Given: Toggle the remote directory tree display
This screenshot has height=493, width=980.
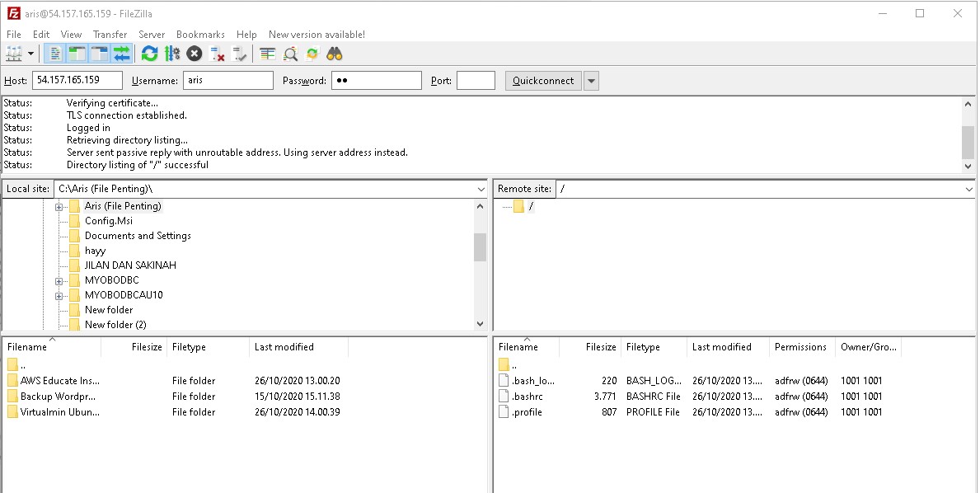Looking at the screenshot, I should 100,54.
